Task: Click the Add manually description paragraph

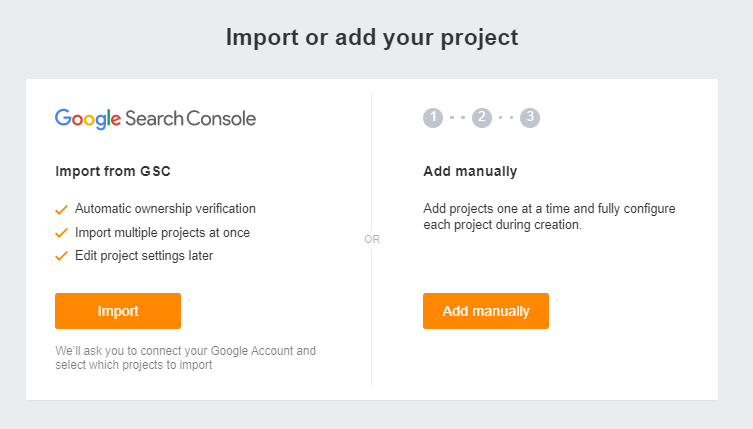Action: [550, 217]
